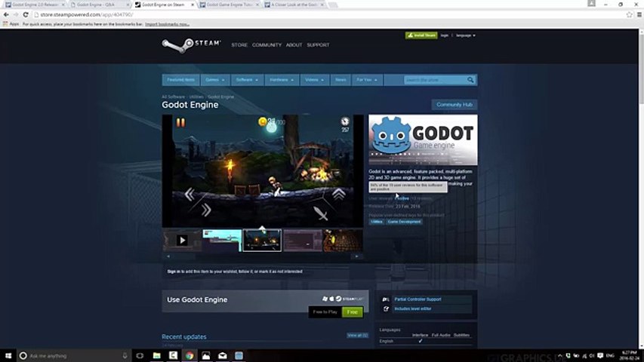
Task: Switch to Godot Engine 2.0 Release tab
Action: (x=35, y=5)
